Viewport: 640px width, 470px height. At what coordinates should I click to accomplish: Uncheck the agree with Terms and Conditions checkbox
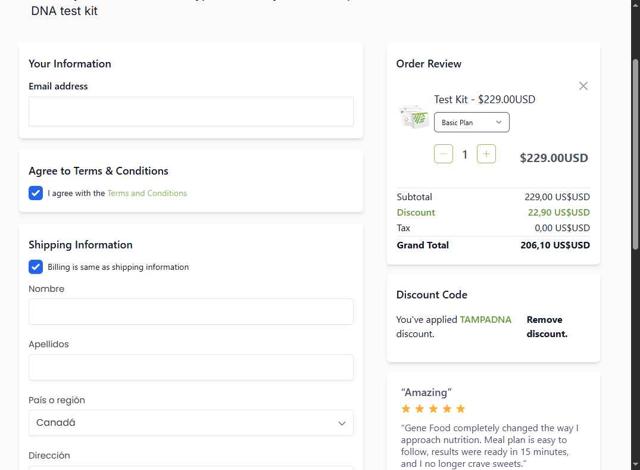tap(36, 193)
